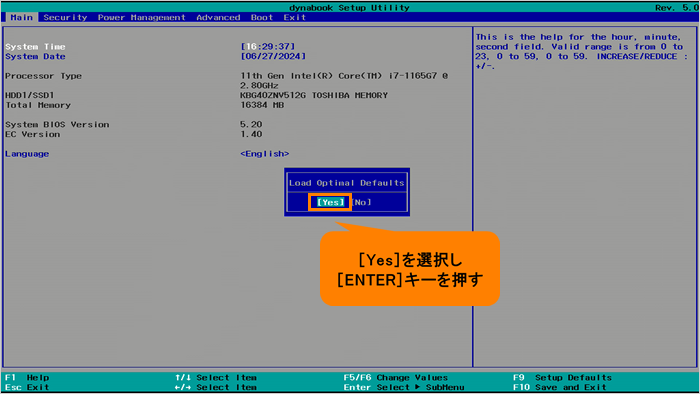Open the Boot tab
This screenshot has width=700, height=394.
tap(262, 17)
